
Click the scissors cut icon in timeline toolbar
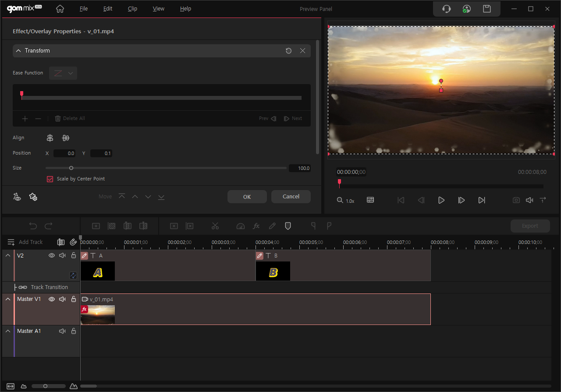point(215,226)
